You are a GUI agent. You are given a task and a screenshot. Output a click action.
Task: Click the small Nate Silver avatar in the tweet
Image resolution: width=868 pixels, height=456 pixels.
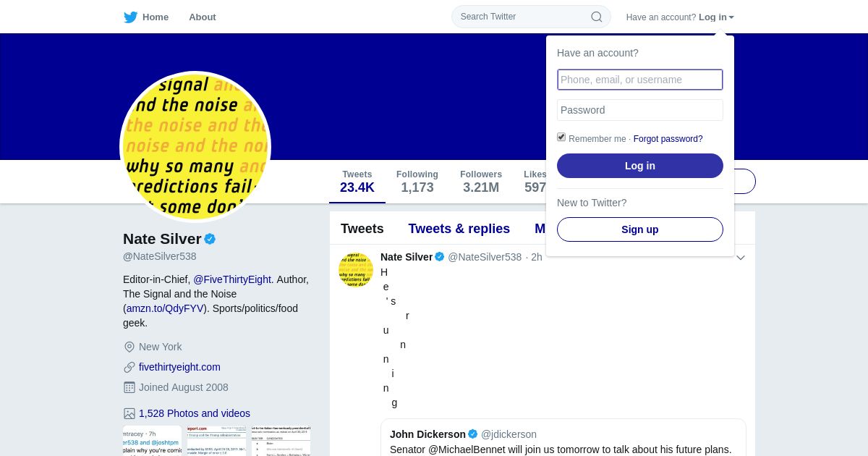point(356,269)
